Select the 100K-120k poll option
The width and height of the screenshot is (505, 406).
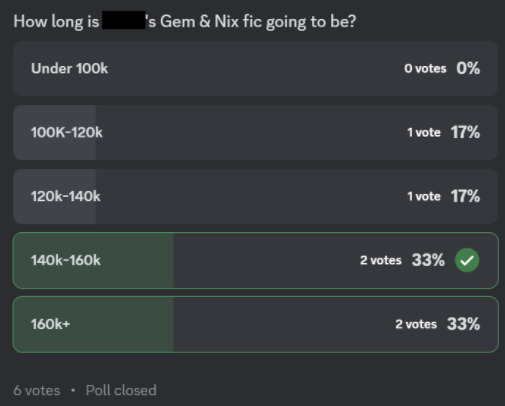point(256,132)
